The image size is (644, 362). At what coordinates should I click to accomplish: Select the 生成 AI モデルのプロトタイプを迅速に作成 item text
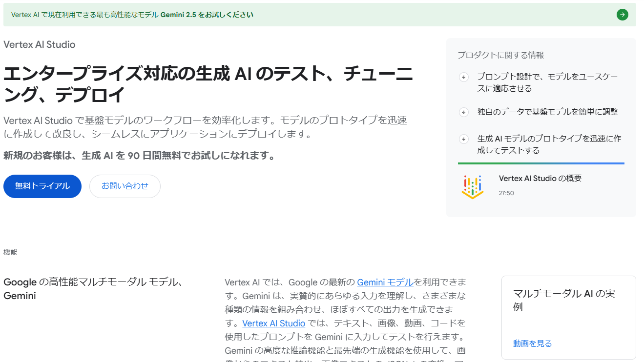click(549, 144)
